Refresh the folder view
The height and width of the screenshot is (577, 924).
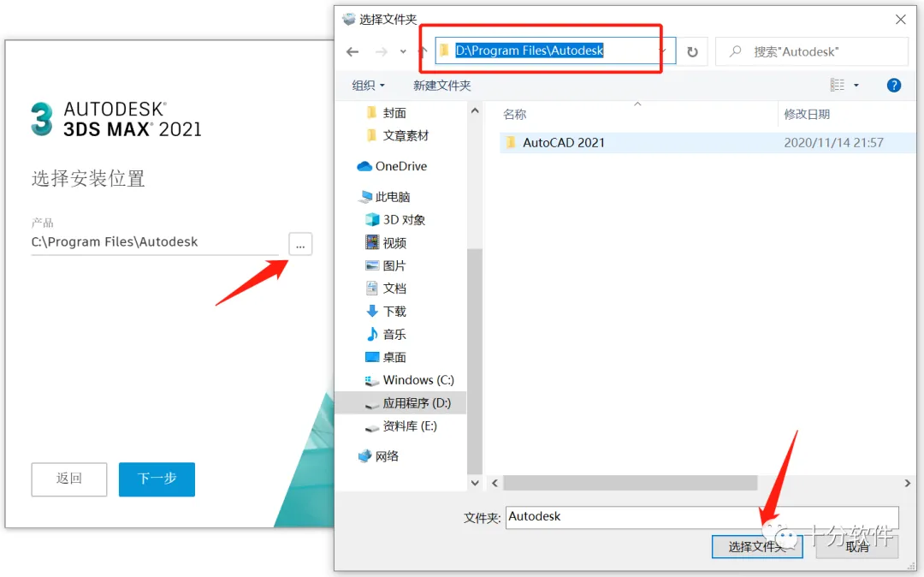[692, 52]
